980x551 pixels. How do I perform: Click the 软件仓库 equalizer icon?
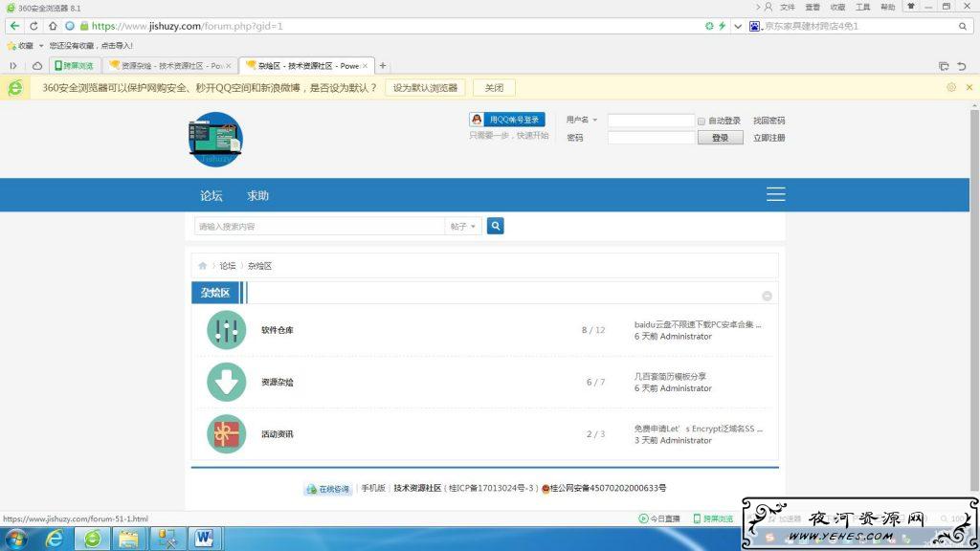(x=226, y=330)
